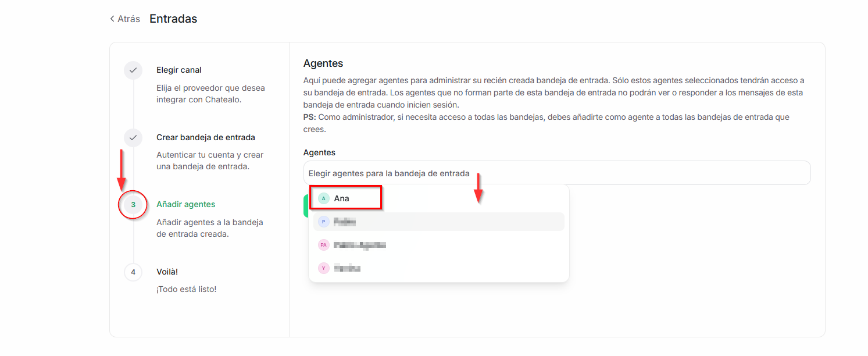Pick the blurred agent name beside Y
This screenshot has width=868, height=356.
[x=347, y=268]
